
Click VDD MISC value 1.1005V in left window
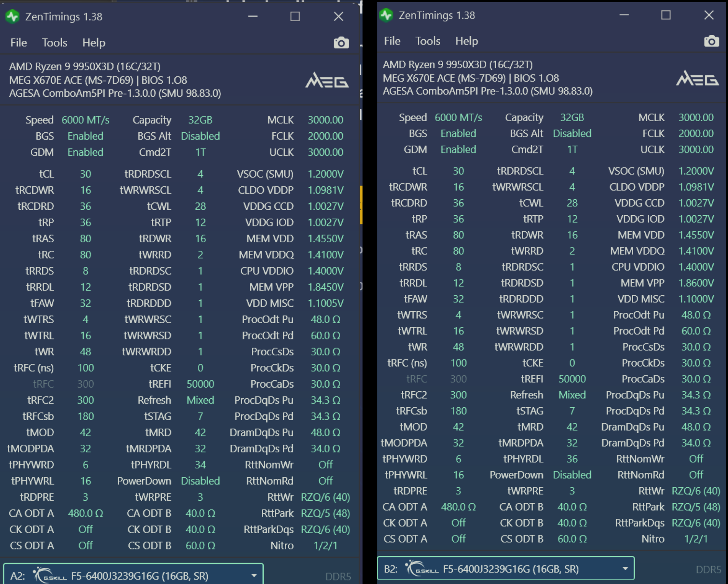click(x=325, y=303)
